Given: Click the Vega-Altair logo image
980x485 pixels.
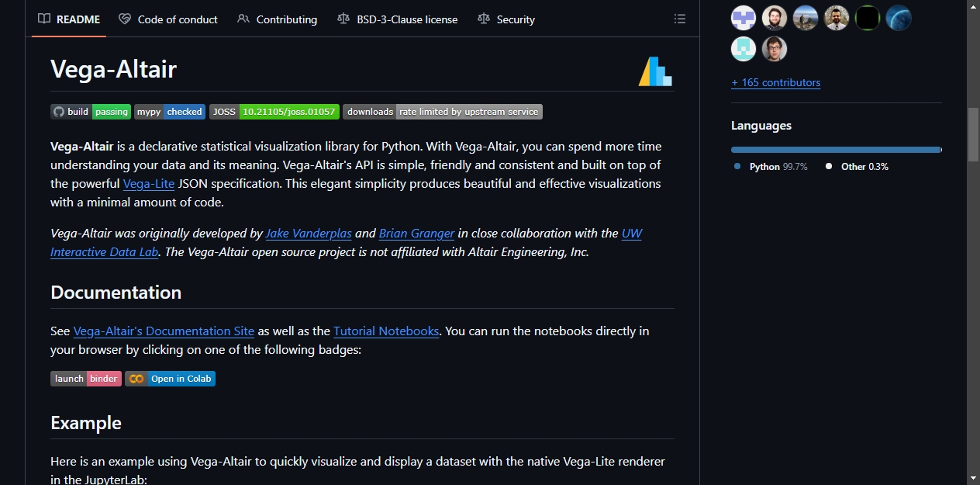Looking at the screenshot, I should (x=655, y=71).
